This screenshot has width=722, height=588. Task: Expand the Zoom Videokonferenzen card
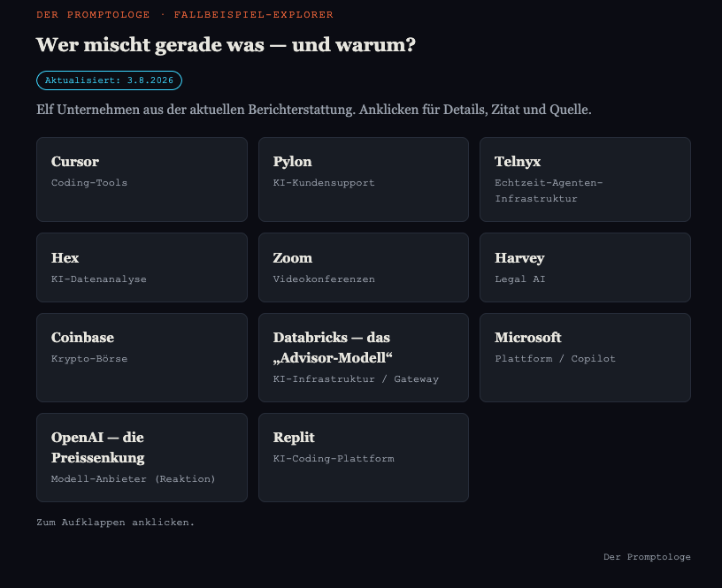[364, 267]
